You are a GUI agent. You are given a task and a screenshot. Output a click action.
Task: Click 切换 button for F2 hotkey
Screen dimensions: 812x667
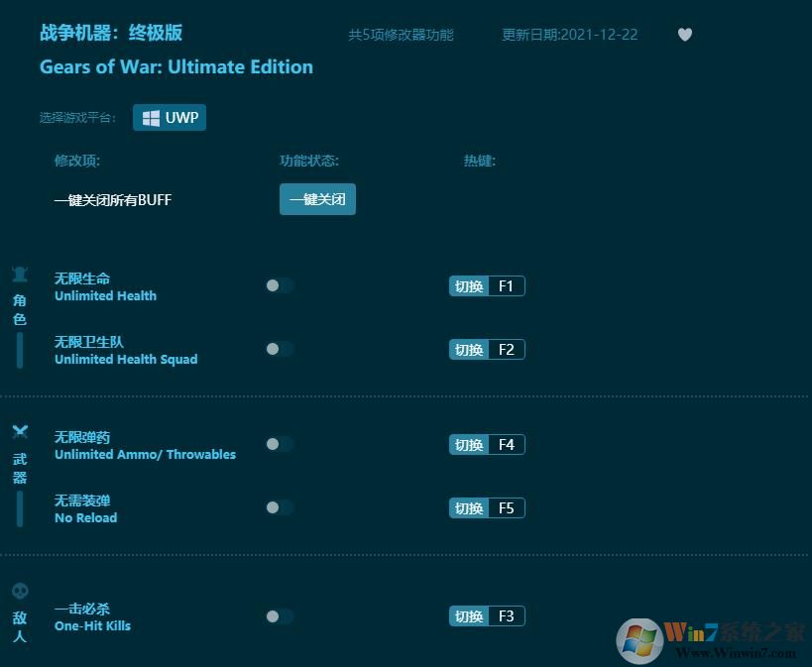pyautogui.click(x=469, y=350)
